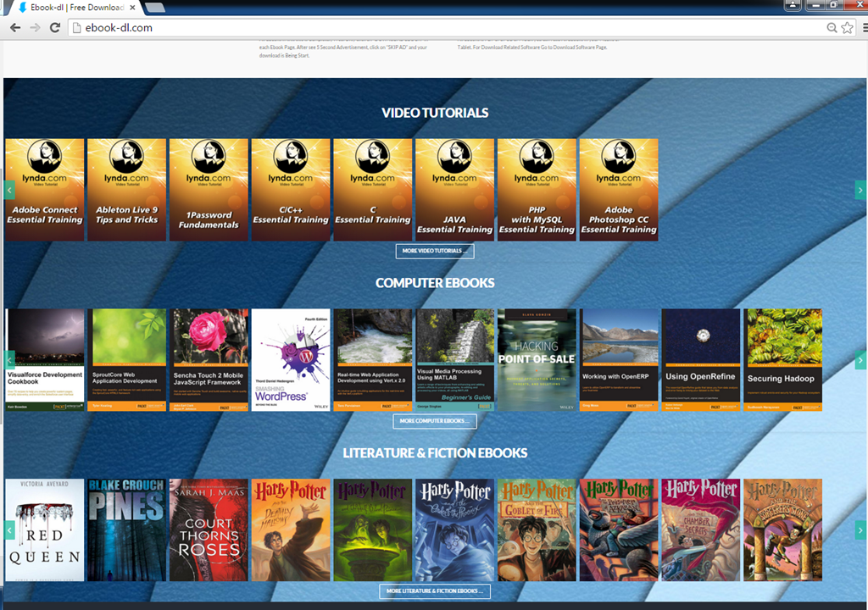Show previous computer ebooks with left arrow
The height and width of the screenshot is (610, 868).
(9, 360)
